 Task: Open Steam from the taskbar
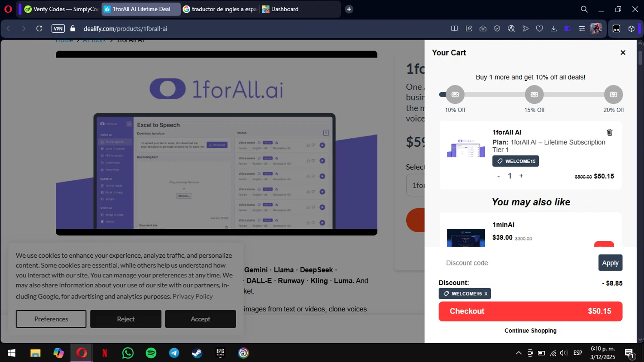click(x=197, y=353)
